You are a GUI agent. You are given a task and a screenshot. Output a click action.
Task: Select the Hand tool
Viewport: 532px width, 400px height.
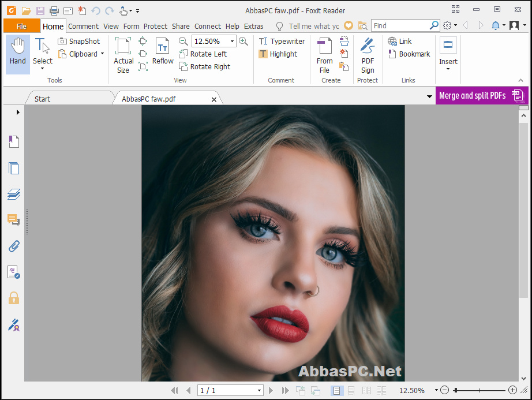click(x=18, y=54)
